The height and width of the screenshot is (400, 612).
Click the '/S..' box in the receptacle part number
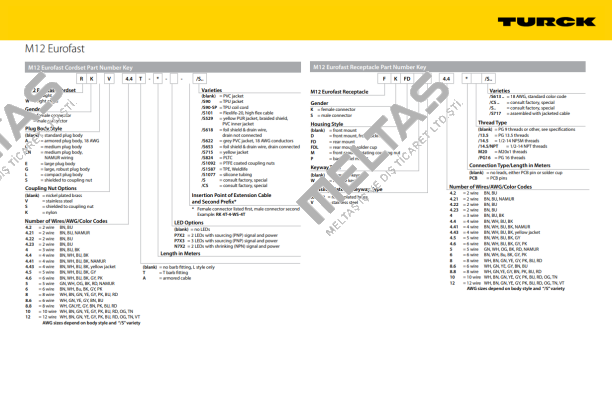pos(489,79)
